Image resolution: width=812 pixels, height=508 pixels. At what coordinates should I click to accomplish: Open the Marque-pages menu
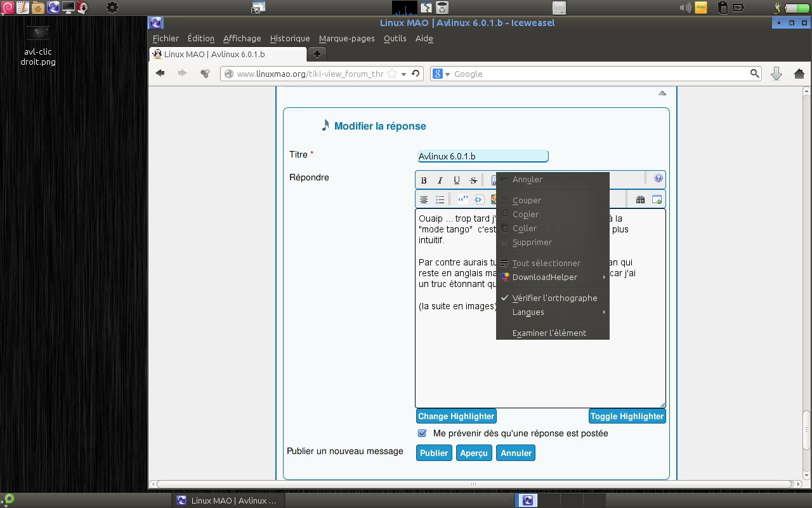346,39
